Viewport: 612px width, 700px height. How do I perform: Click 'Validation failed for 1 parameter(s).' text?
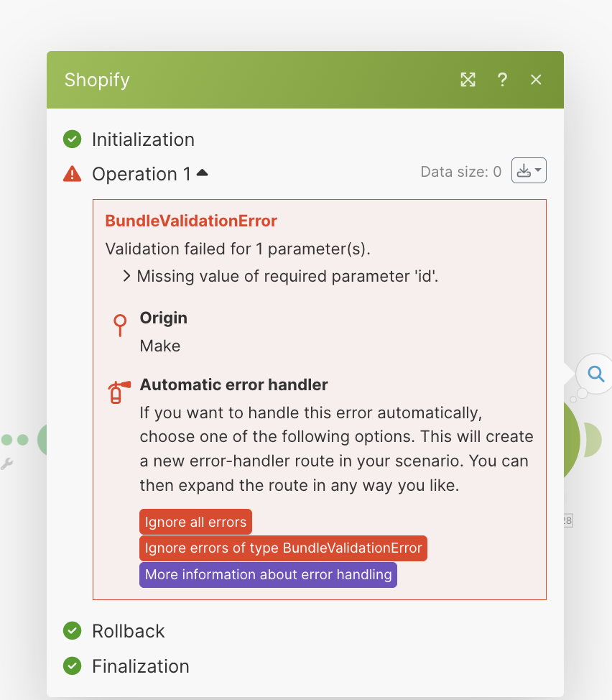point(238,249)
